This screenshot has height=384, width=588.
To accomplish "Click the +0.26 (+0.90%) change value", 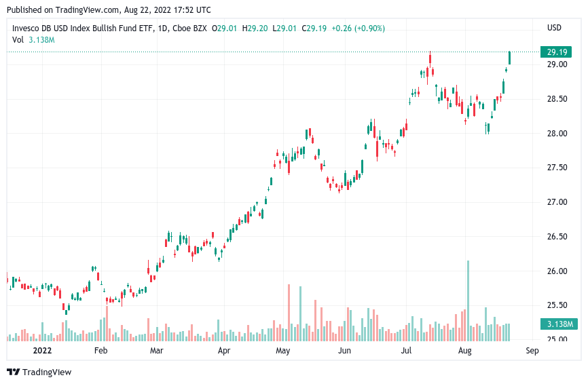I will tap(358, 28).
